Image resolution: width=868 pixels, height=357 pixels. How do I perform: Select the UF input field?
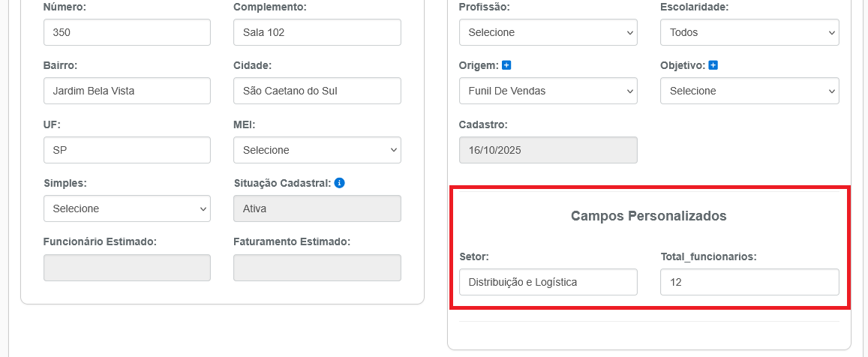pyautogui.click(x=127, y=150)
